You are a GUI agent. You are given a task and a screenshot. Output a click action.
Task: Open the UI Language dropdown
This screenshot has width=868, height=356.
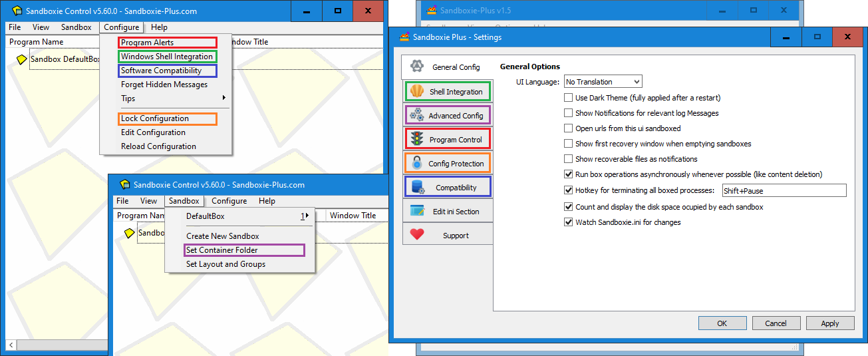(x=603, y=82)
